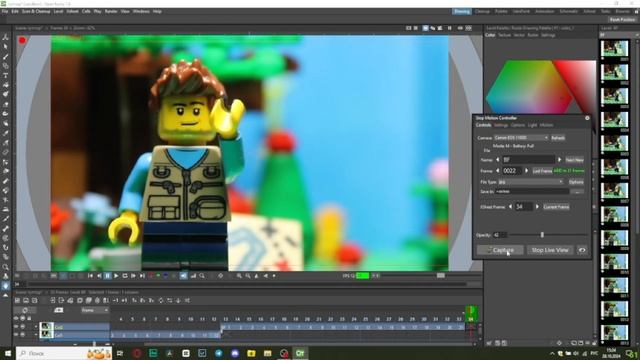The image size is (640, 360).
Task: Switch to the Palette room tab
Action: (501, 11)
